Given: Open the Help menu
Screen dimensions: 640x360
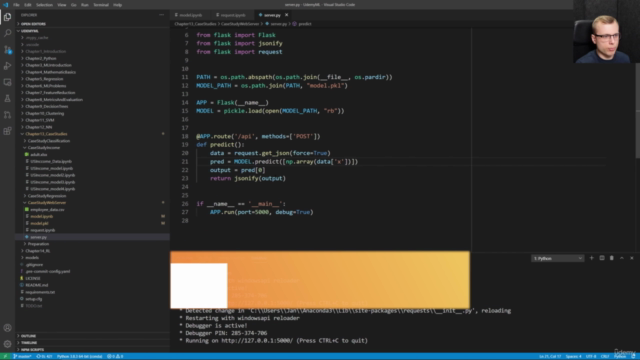Looking at the screenshot, I should [x=118, y=5].
